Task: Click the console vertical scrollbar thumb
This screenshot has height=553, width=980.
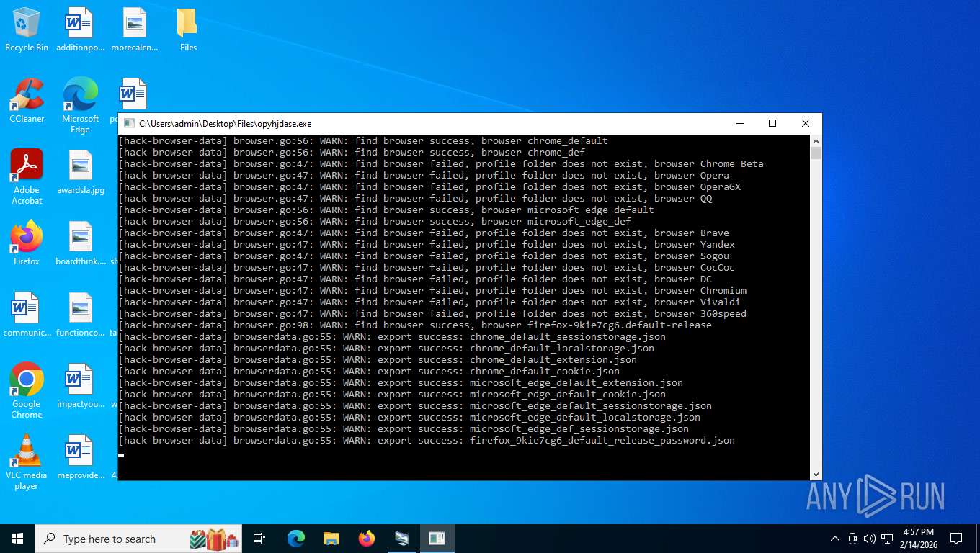Action: click(x=816, y=153)
